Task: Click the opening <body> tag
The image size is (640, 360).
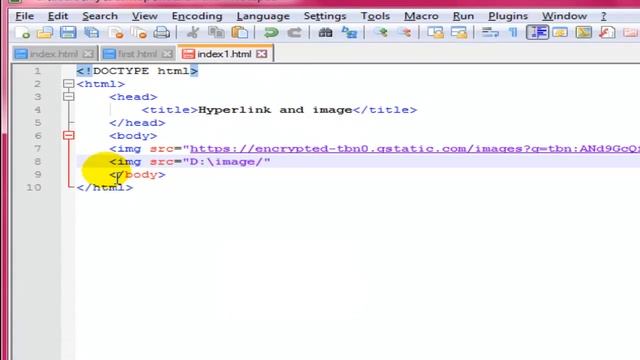Action: coord(133,136)
